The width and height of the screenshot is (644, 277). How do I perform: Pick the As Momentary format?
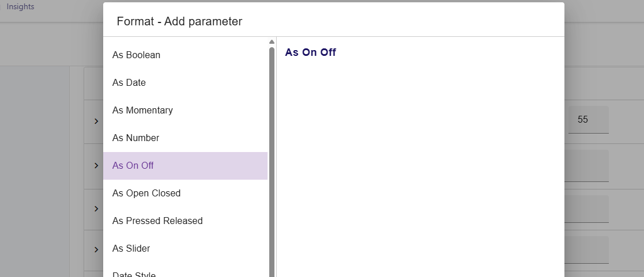[x=142, y=111]
